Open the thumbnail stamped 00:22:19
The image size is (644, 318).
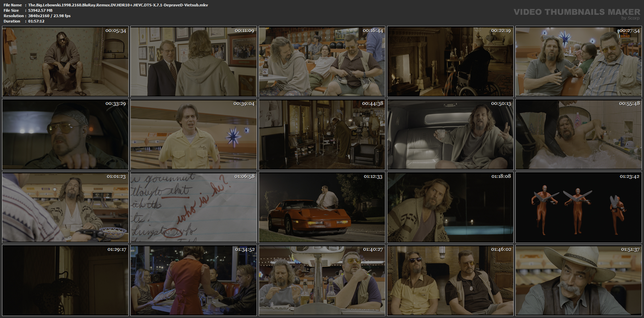(x=450, y=62)
